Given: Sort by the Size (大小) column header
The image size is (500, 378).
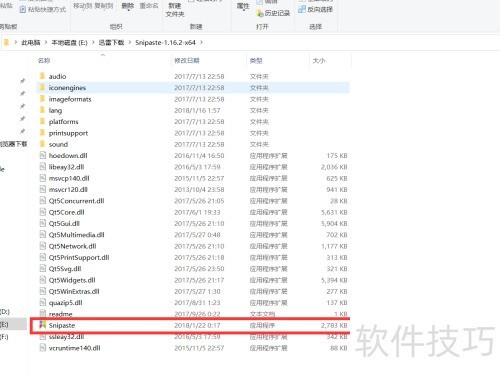Looking at the screenshot, I should (319, 60).
